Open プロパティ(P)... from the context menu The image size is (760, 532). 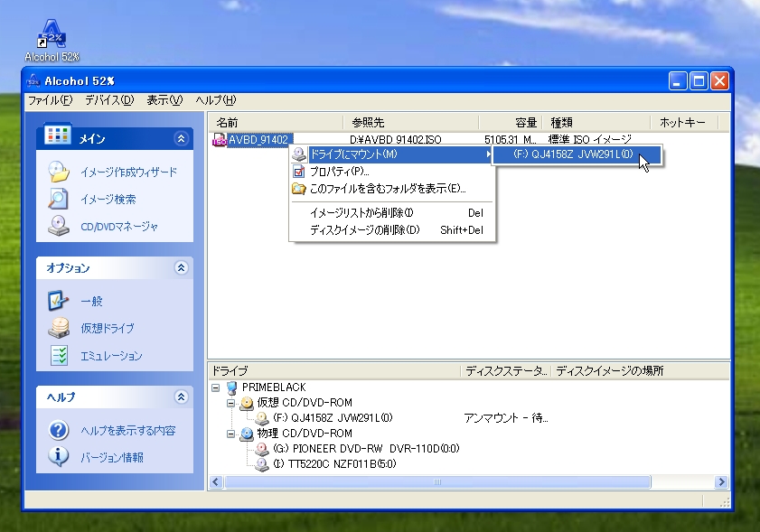tap(391, 172)
